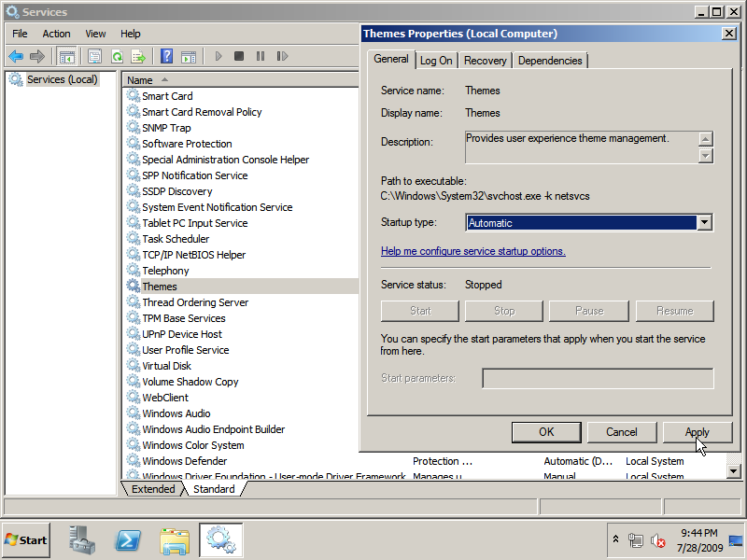Select the Themes service row
This screenshot has width=747, height=560.
(243, 287)
